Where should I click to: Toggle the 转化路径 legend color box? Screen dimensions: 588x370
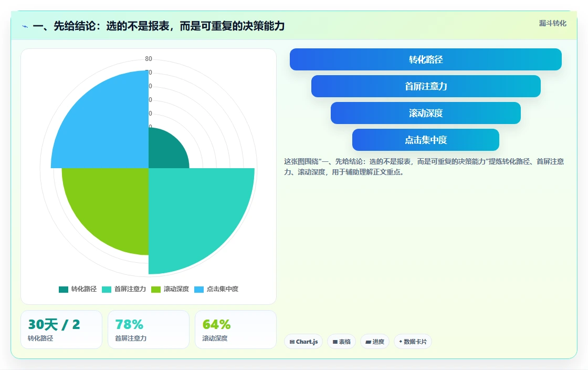click(64, 289)
